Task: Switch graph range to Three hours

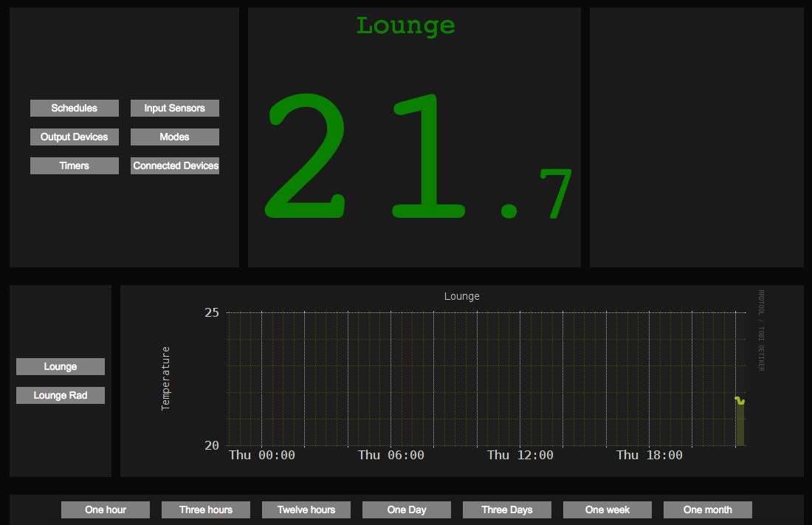Action: point(205,509)
